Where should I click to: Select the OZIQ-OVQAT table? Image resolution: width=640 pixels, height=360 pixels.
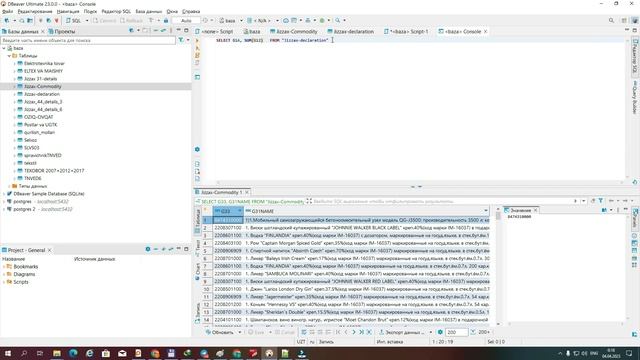(38, 117)
